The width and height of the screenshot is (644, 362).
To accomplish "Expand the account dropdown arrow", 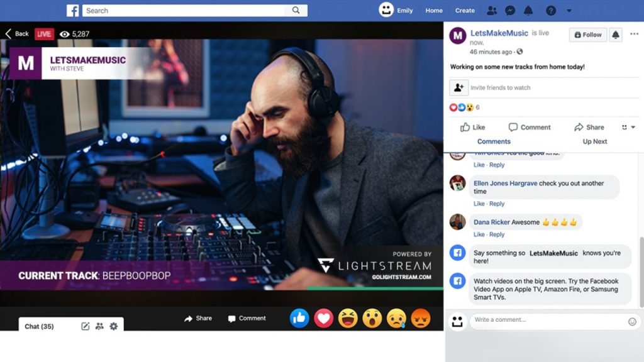I will pyautogui.click(x=569, y=11).
